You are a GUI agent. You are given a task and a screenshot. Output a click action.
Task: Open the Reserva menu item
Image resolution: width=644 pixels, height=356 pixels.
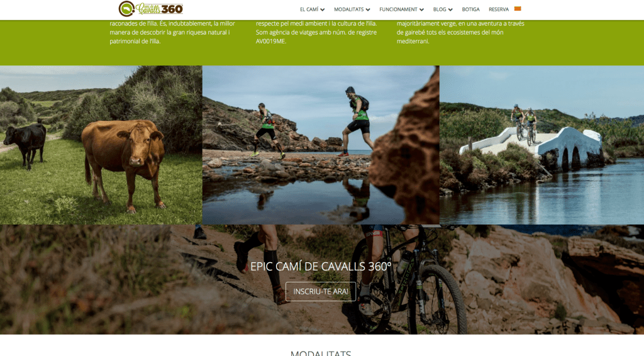coord(499,9)
